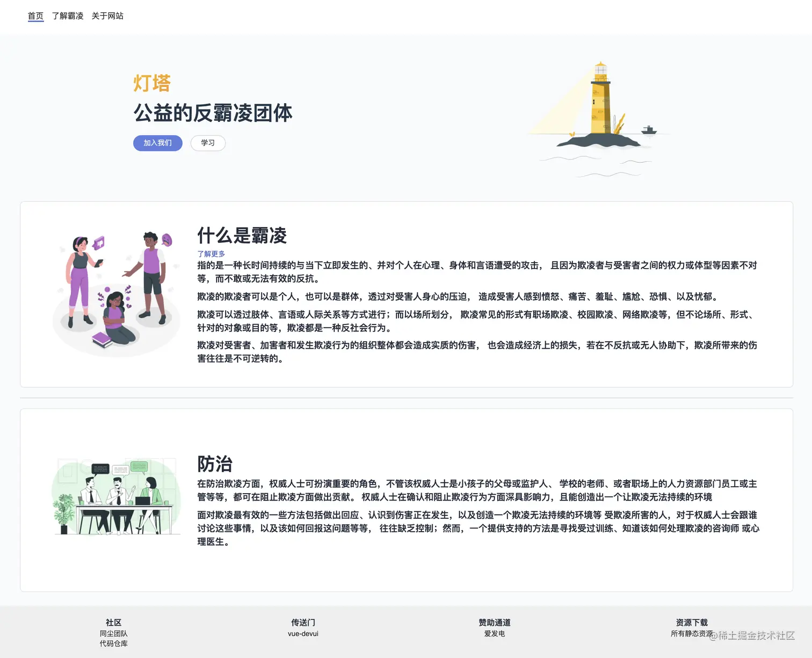Select the 什么是霸凌 section heading
Screen dimensions: 812x658
pyautogui.click(x=242, y=236)
